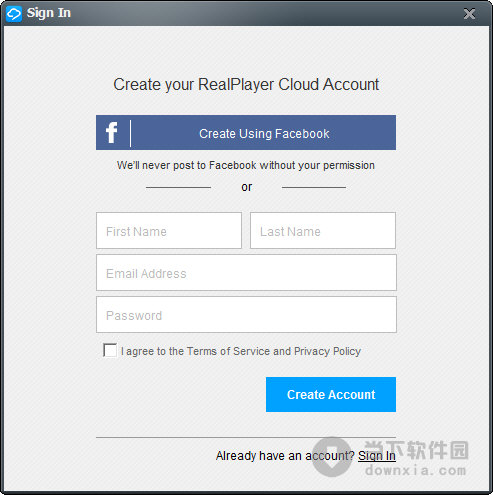Image resolution: width=493 pixels, height=495 pixels.
Task: Click the 'or' divider text
Action: click(x=247, y=187)
